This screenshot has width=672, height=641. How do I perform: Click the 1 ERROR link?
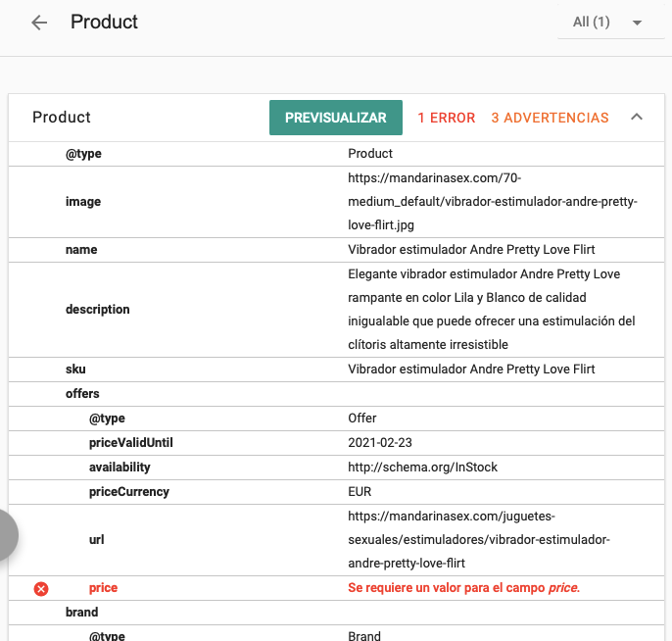coord(446,118)
